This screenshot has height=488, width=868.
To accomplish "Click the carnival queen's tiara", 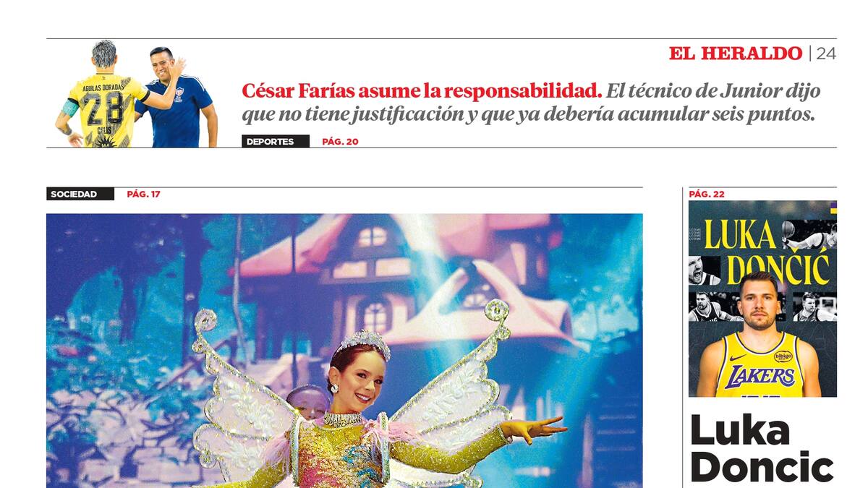I will (x=361, y=343).
